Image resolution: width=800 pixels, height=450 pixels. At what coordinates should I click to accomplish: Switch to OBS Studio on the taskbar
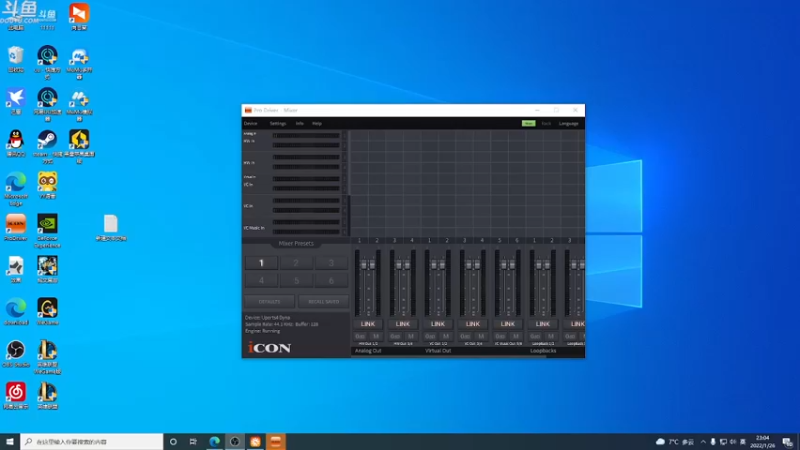235,441
